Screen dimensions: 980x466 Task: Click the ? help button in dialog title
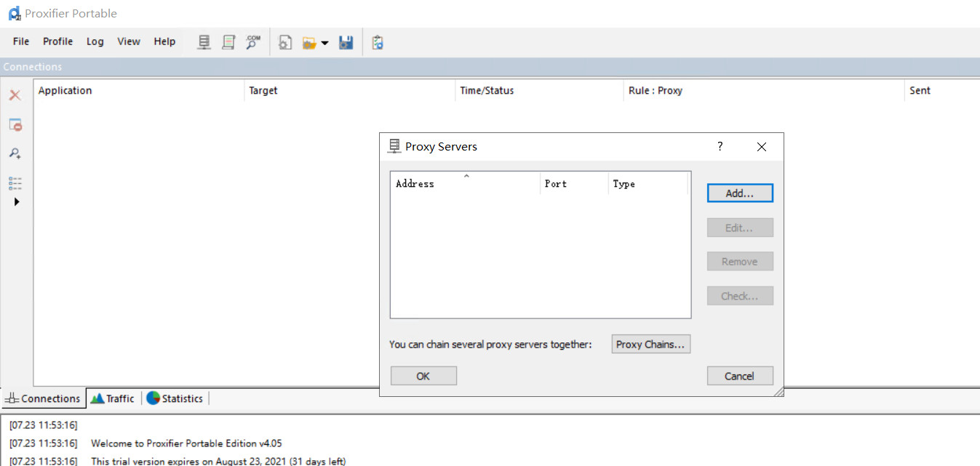coord(720,146)
